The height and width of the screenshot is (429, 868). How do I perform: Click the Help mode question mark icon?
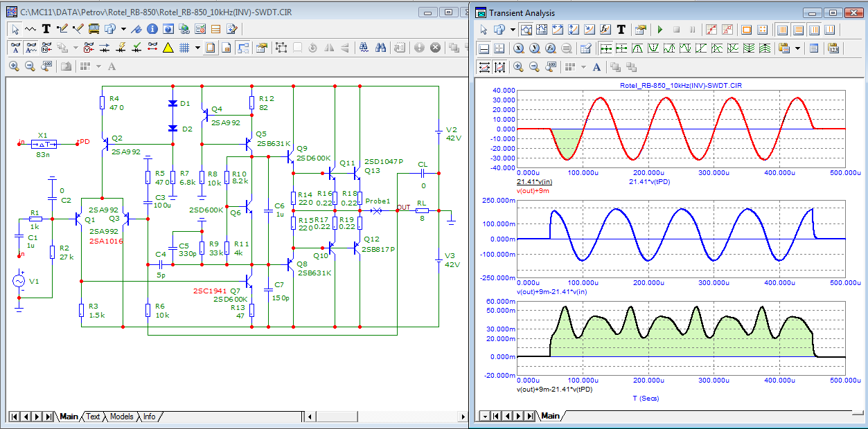tap(168, 28)
